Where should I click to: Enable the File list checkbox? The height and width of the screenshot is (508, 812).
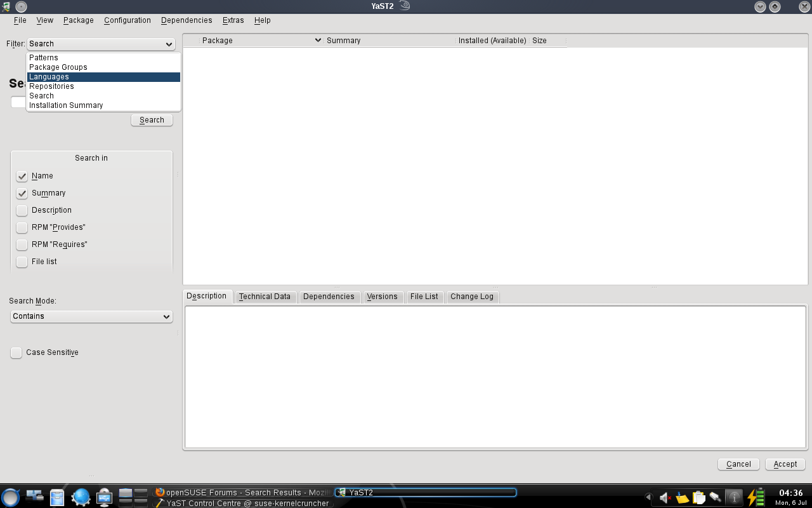tap(22, 262)
